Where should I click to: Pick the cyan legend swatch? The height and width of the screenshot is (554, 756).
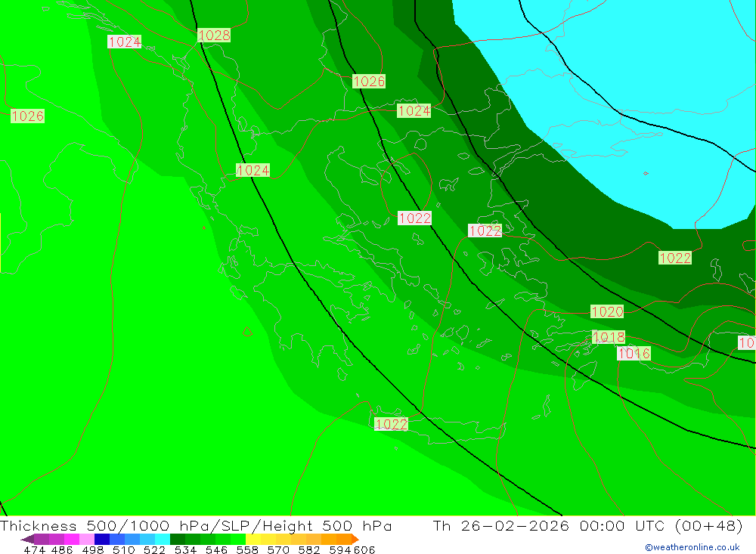point(163,539)
